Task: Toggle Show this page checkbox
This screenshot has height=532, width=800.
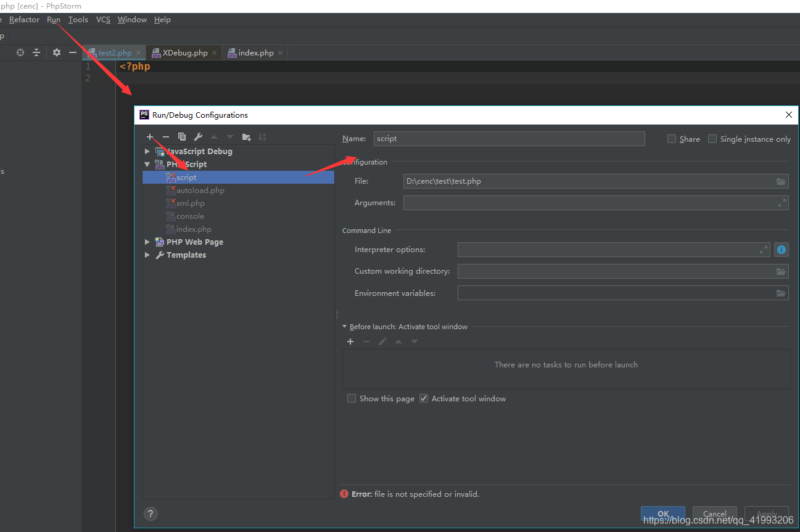Action: [352, 398]
